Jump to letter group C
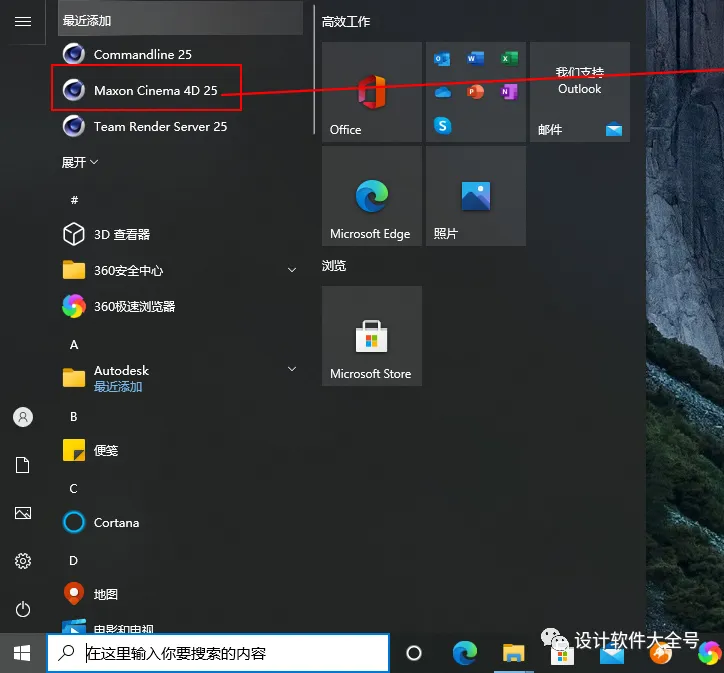 pos(74,489)
